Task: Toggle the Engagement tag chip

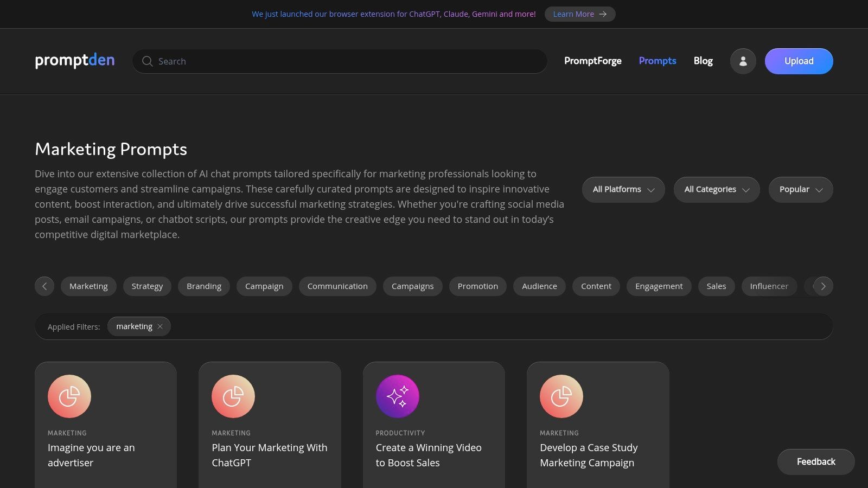Action: (659, 286)
